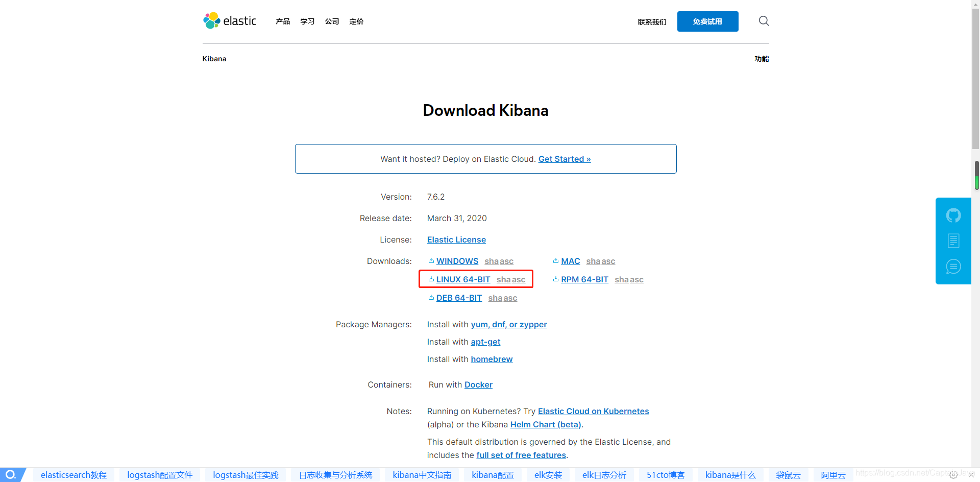Click the homebrew link
Viewport: 980px width, 482px height.
[492, 359]
